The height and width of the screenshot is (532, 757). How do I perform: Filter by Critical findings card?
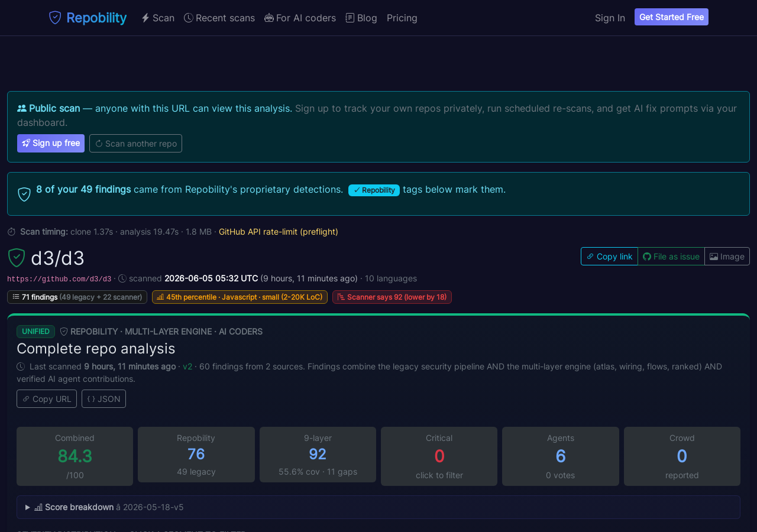click(439, 456)
